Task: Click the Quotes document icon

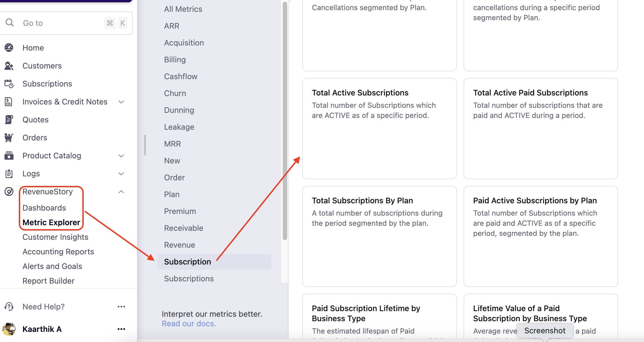Action: pos(9,120)
